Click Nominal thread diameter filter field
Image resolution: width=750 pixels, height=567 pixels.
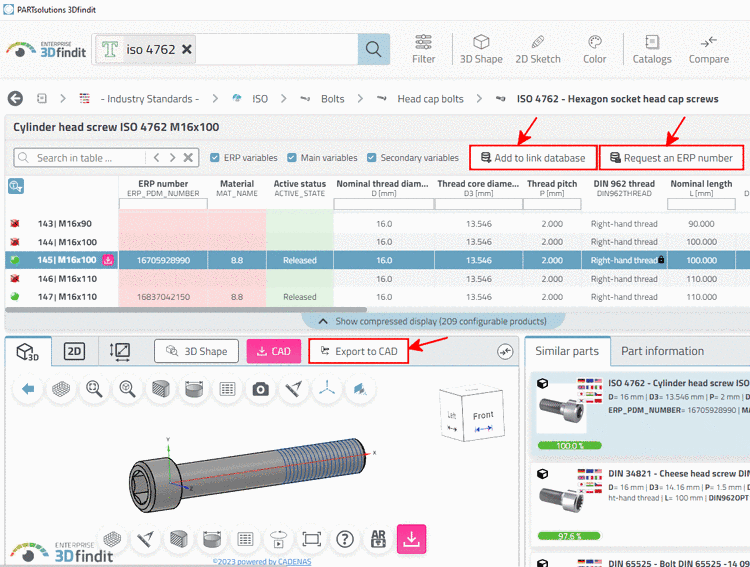point(384,204)
